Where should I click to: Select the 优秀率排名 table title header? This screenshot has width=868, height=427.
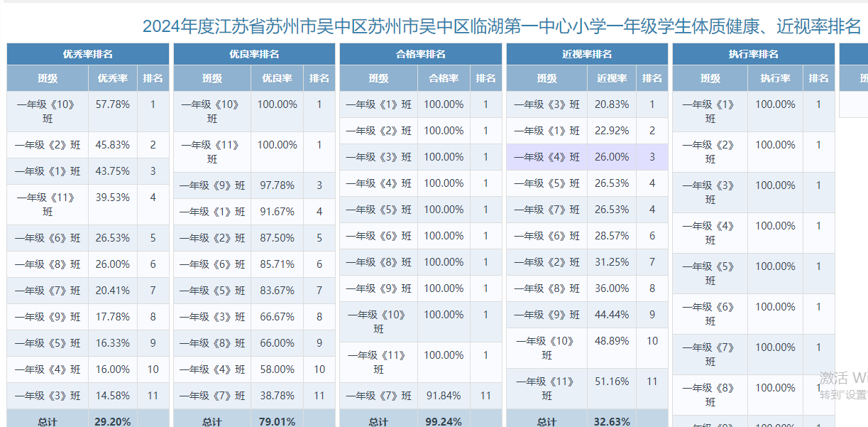[x=88, y=54]
